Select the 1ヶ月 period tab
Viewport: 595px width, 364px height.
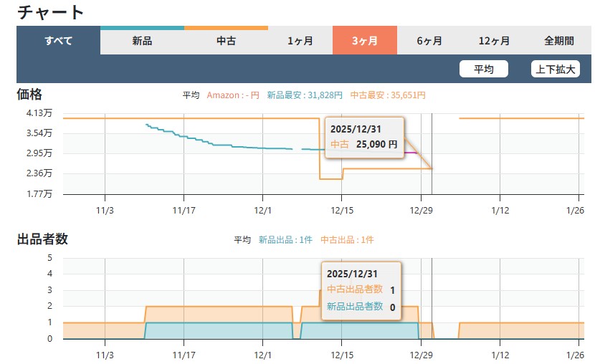[300, 41]
